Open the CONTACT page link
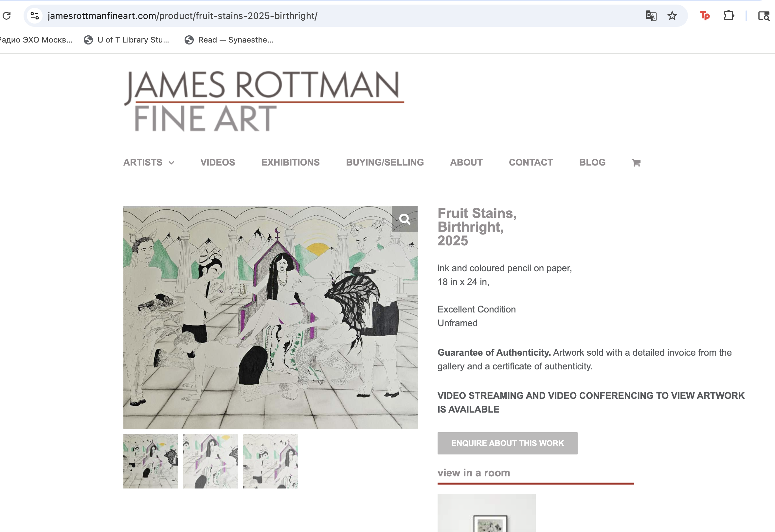 coord(531,162)
